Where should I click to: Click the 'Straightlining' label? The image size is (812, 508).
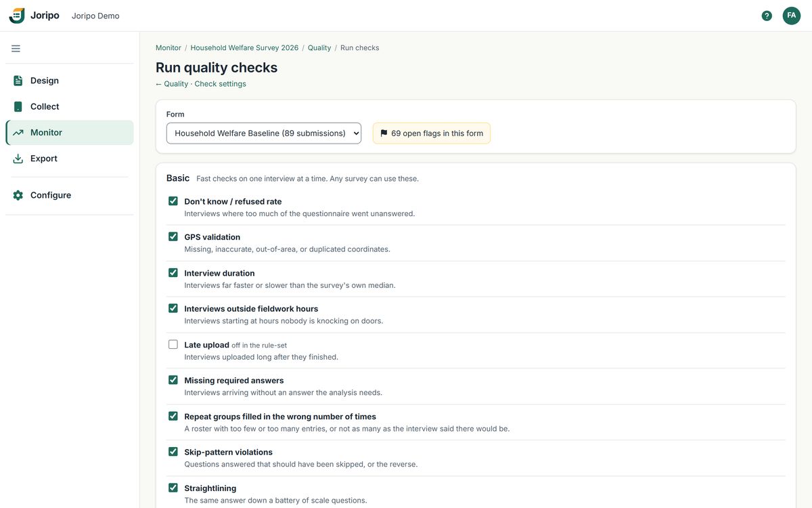[x=210, y=488]
